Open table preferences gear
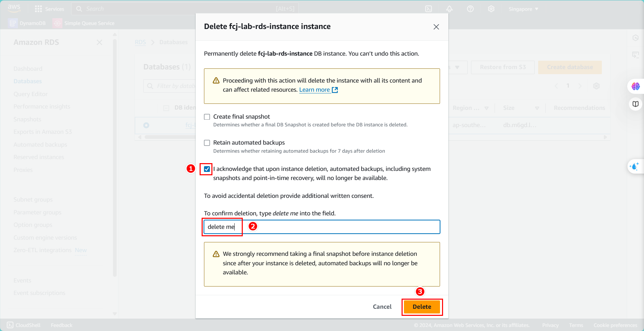The width and height of the screenshot is (644, 331). click(596, 86)
